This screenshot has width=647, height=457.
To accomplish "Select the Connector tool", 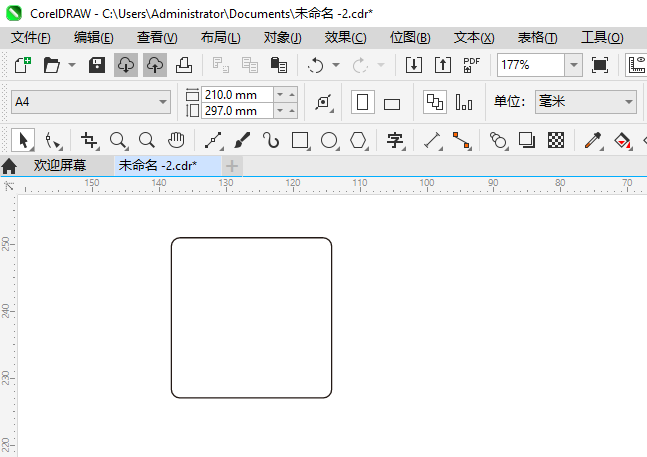I will click(x=461, y=141).
